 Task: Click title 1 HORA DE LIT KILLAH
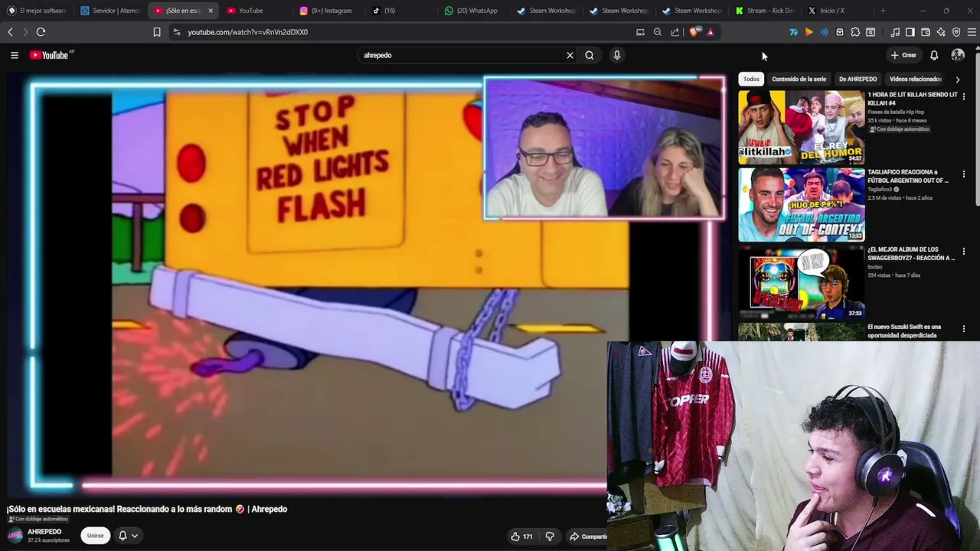[x=913, y=99]
